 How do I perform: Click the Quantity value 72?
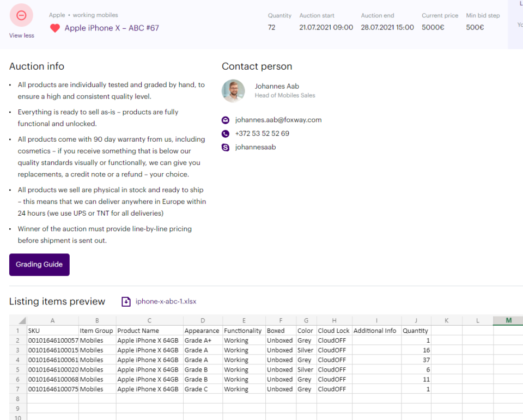pos(271,27)
